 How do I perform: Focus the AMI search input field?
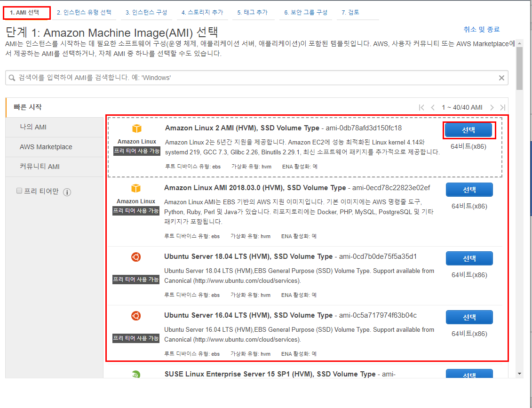tap(257, 78)
